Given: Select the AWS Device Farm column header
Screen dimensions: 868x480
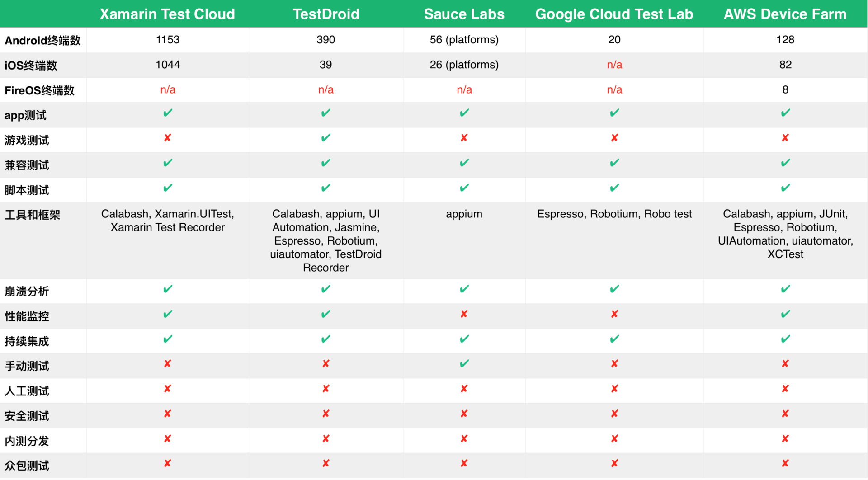Looking at the screenshot, I should pos(785,14).
